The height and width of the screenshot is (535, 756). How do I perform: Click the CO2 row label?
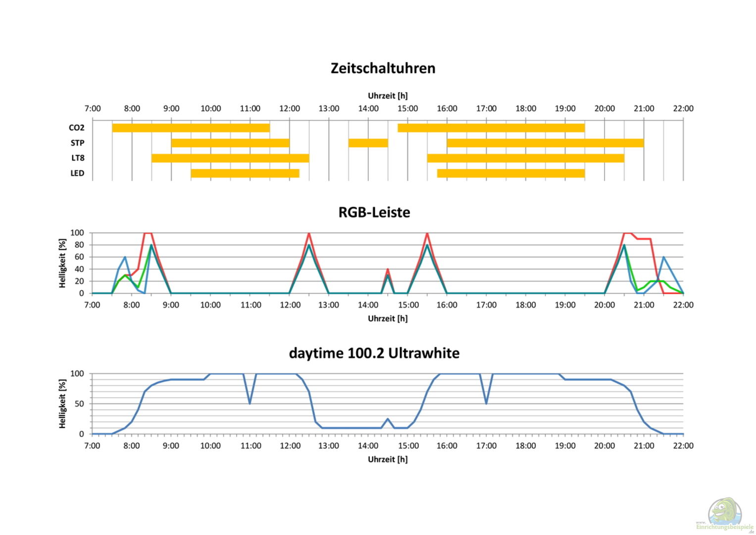[x=76, y=128]
